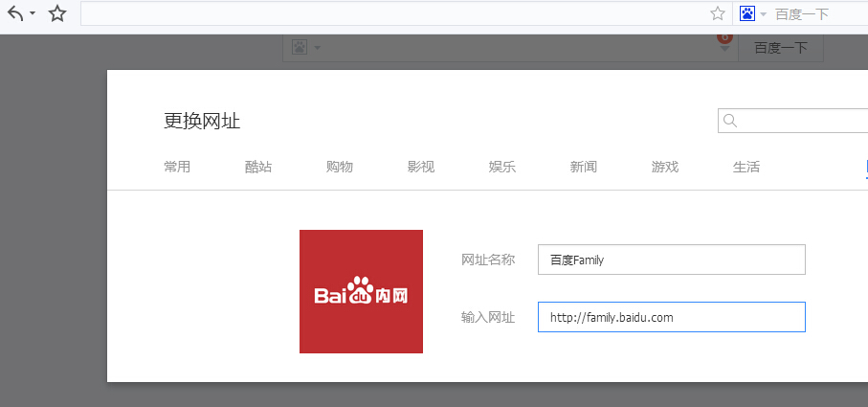
Task: Go to the 娱乐 tab
Action: click(x=502, y=167)
